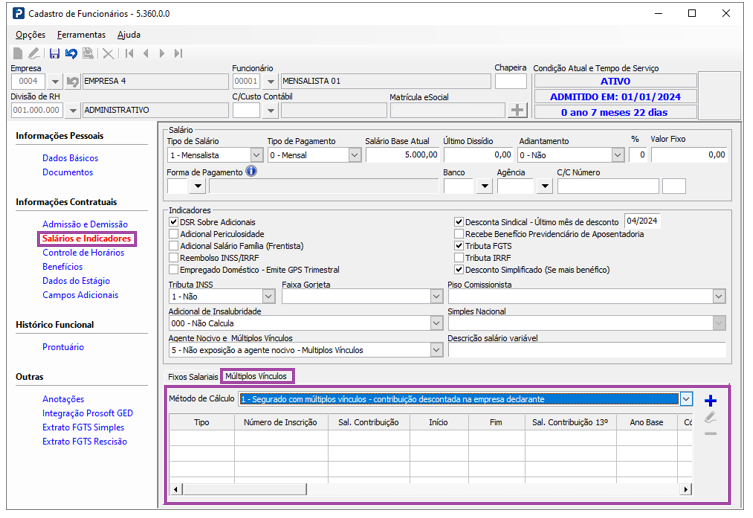This screenshot has height=518, width=753.
Task: Uncheck DSR Sobre Adicionais checkbox
Action: (x=174, y=222)
